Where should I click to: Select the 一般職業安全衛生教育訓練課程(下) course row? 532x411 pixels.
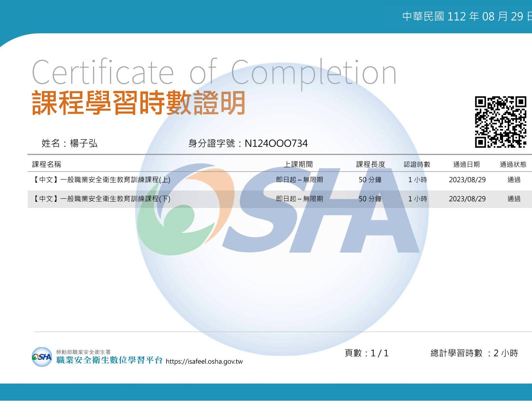click(x=102, y=199)
